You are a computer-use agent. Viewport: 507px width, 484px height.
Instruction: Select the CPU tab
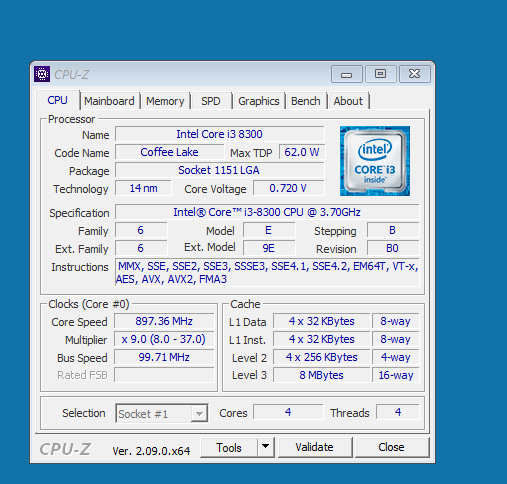point(57,100)
